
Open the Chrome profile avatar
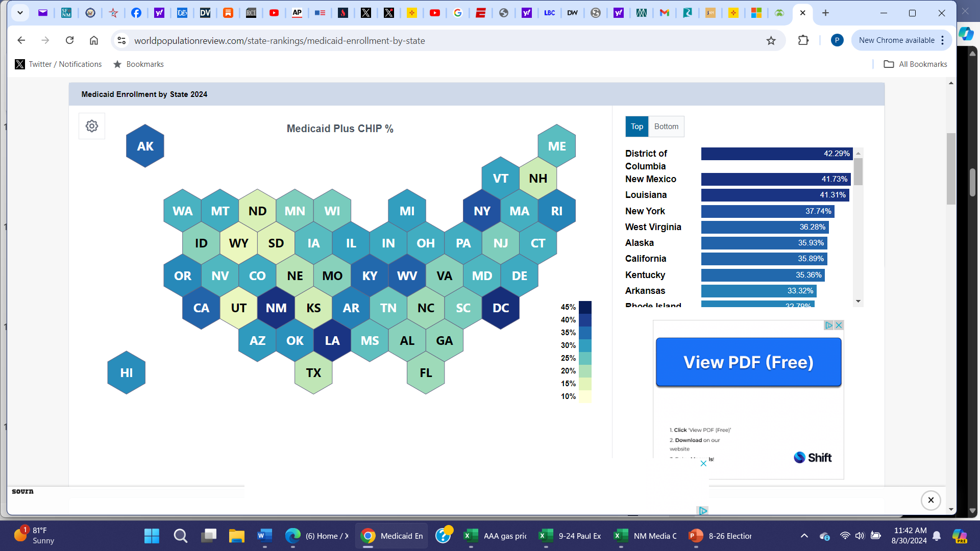pyautogui.click(x=837, y=40)
